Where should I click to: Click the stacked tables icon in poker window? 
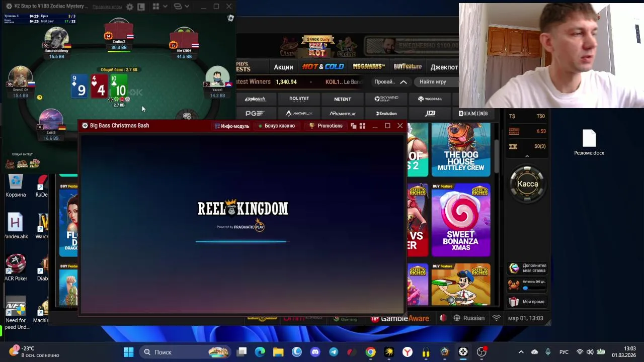[x=178, y=7]
